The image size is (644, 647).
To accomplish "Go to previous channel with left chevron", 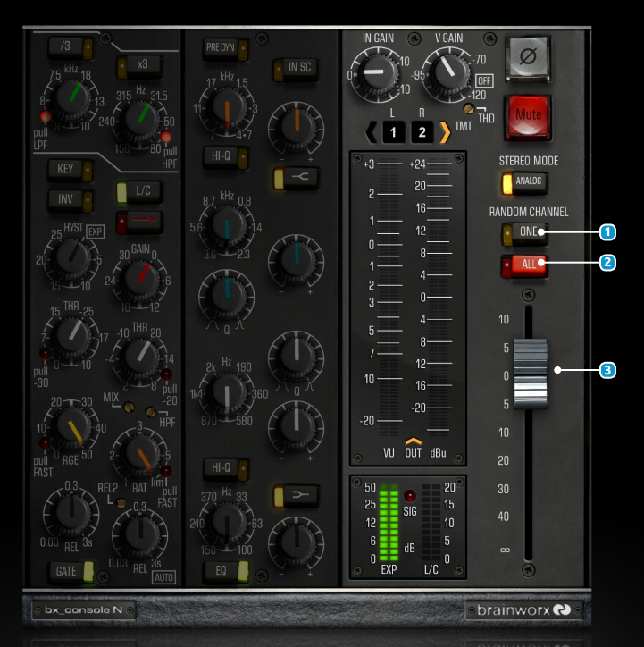I will pyautogui.click(x=371, y=132).
